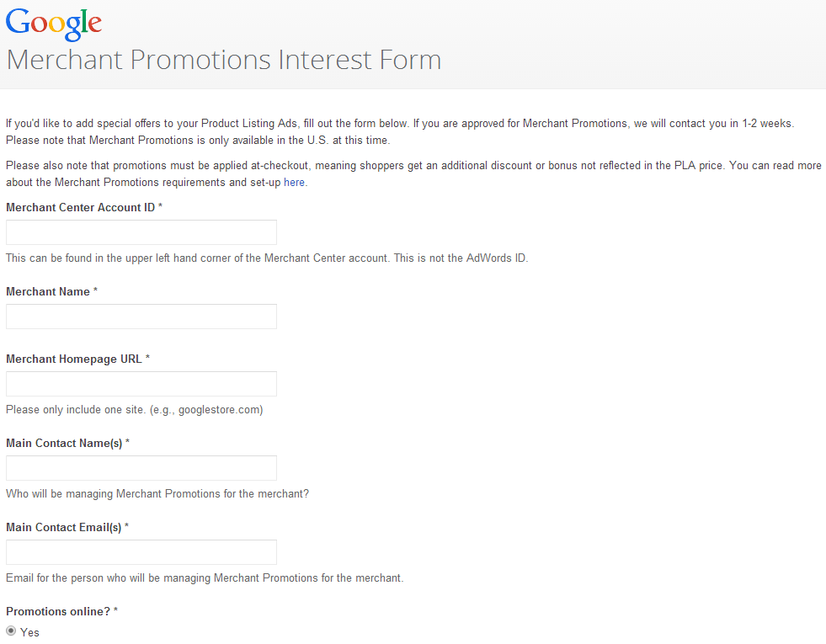Screen dimensions: 826x644
Task: Click the AdWords ID helper note
Action: click(x=267, y=258)
